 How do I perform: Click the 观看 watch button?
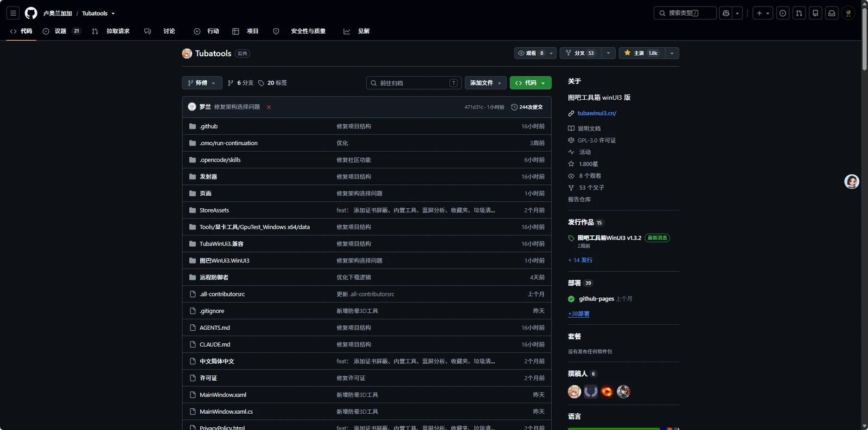coord(531,53)
